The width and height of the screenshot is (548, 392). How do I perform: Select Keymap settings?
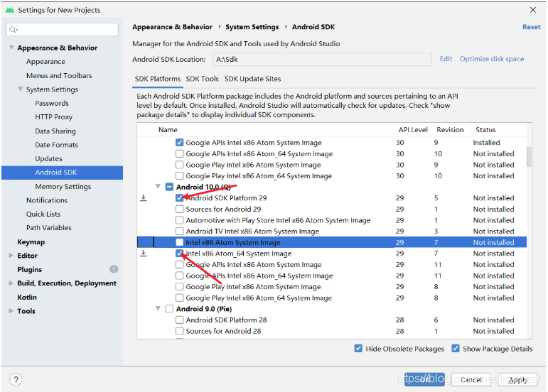pyautogui.click(x=31, y=241)
